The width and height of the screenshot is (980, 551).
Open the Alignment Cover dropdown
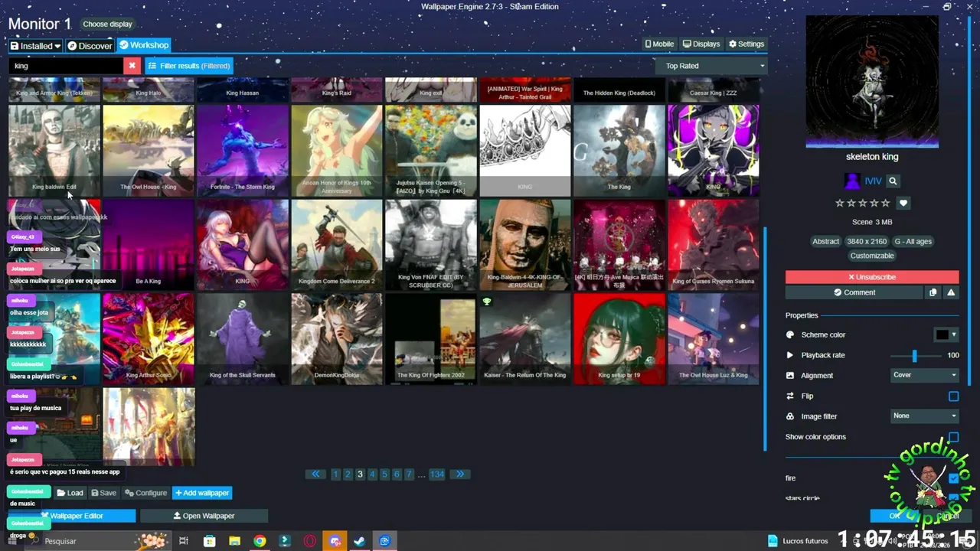[925, 375]
